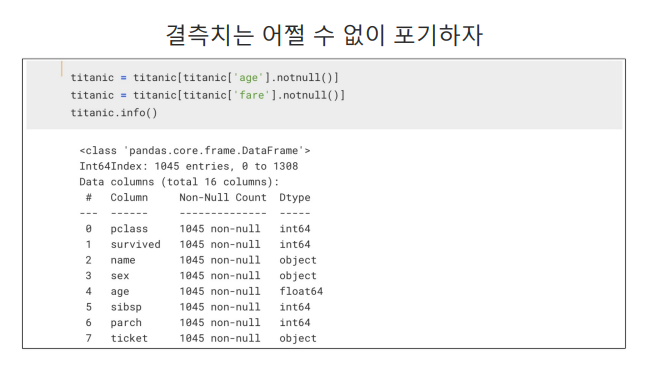Screen dimensions: 646x372
Task: Click the 'Data columns (total 16 columns)' line
Action: (179, 182)
